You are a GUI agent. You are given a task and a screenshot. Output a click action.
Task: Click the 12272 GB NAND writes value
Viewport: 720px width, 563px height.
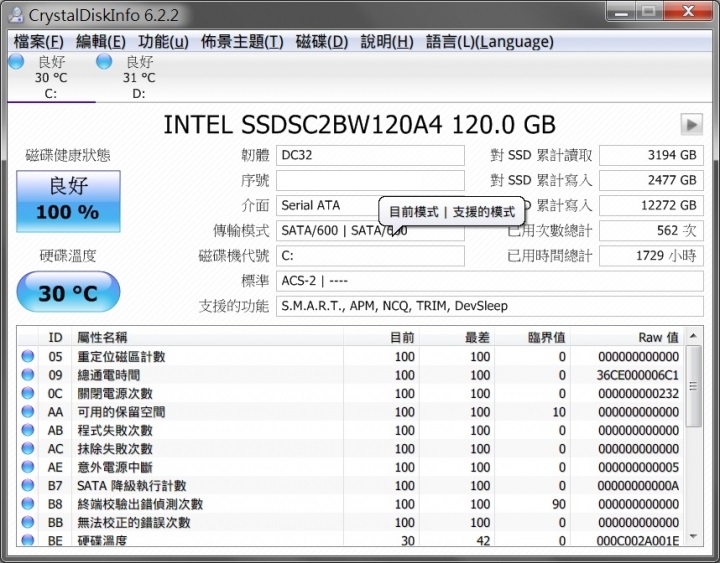click(x=651, y=206)
